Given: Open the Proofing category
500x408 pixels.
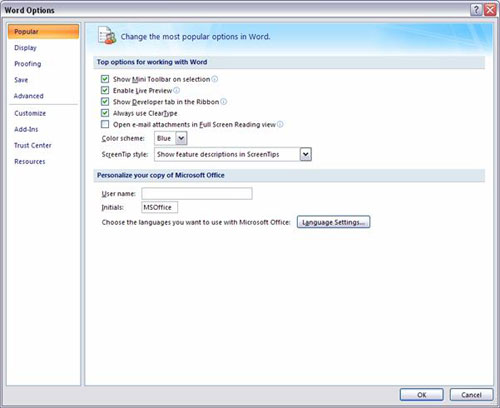Looking at the screenshot, I should [28, 64].
